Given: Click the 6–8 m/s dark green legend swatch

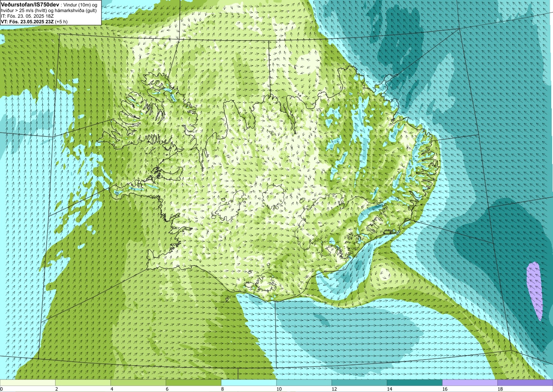Looking at the screenshot, I should click(x=194, y=383).
